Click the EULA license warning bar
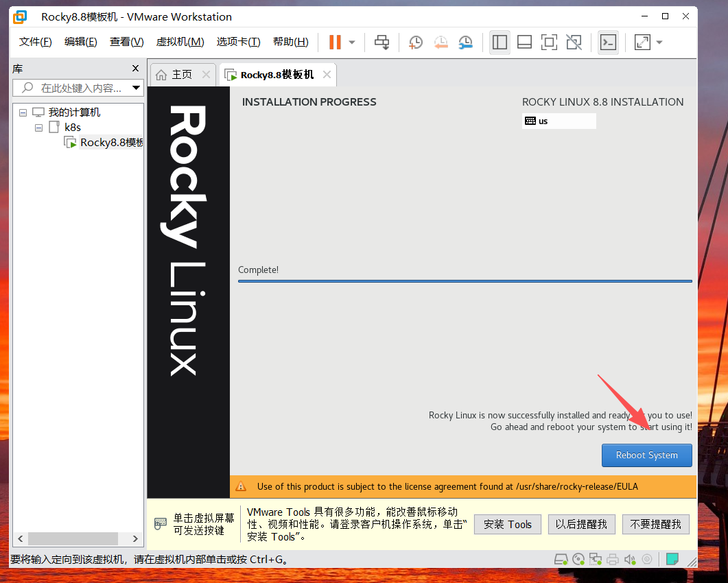The height and width of the screenshot is (583, 728). 463,486
